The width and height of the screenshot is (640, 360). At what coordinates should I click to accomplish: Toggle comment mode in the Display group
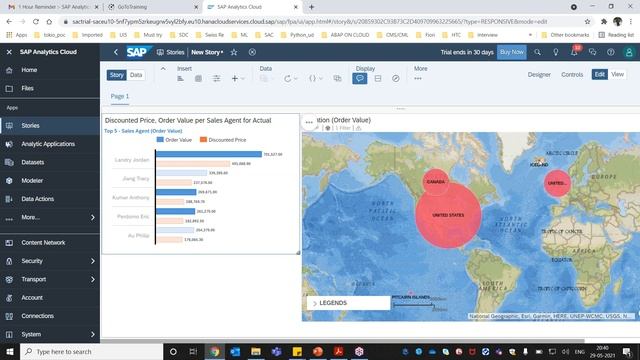pyautogui.click(x=360, y=78)
